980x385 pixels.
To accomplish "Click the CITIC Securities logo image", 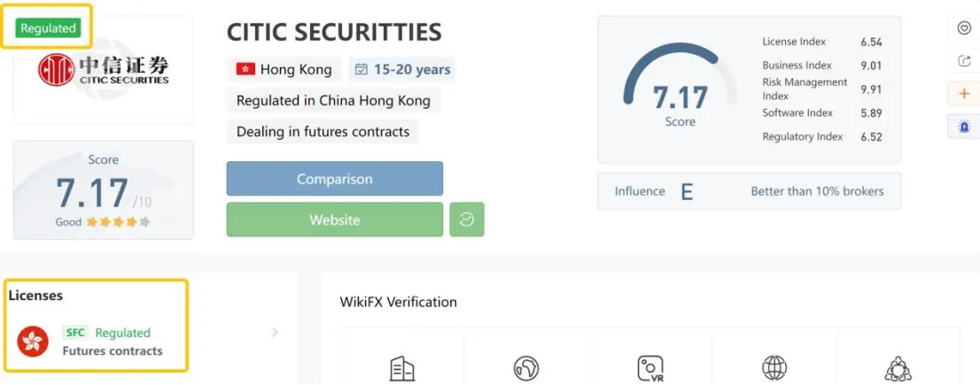I will (103, 69).
